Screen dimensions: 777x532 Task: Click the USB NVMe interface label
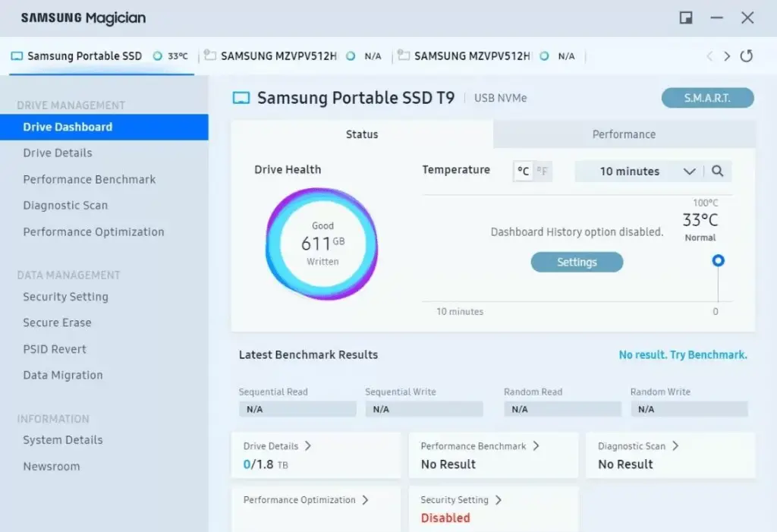[501, 98]
